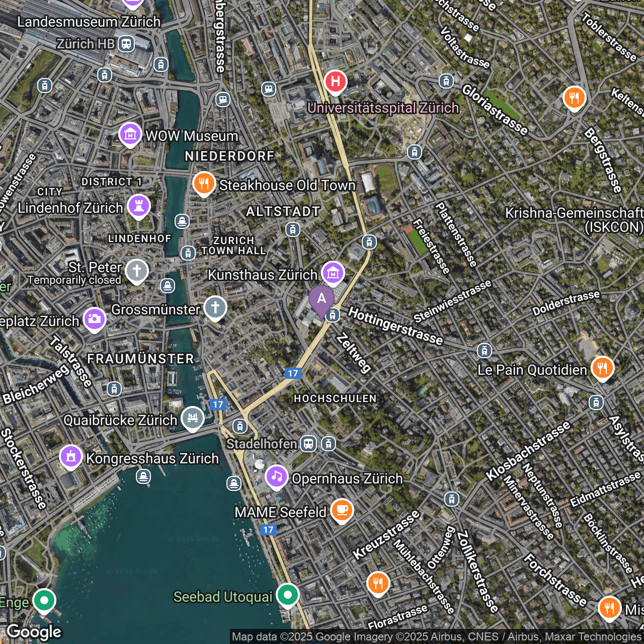Select the tram stop icon beside Stadelhofen station
Screen dimensions: 644x644
point(328,444)
